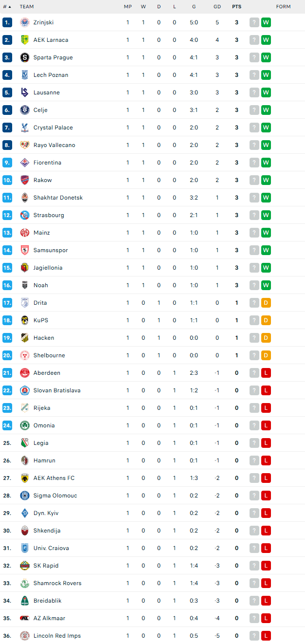Click the Dyn. Kyiv club badge

point(24,513)
